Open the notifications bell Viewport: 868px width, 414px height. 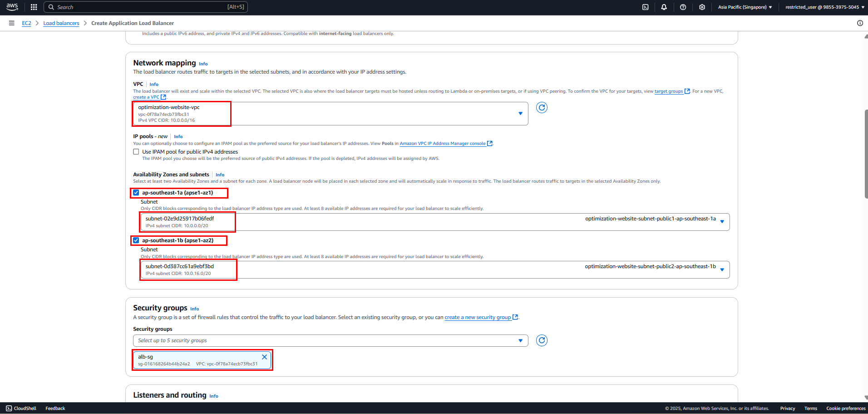coord(664,7)
